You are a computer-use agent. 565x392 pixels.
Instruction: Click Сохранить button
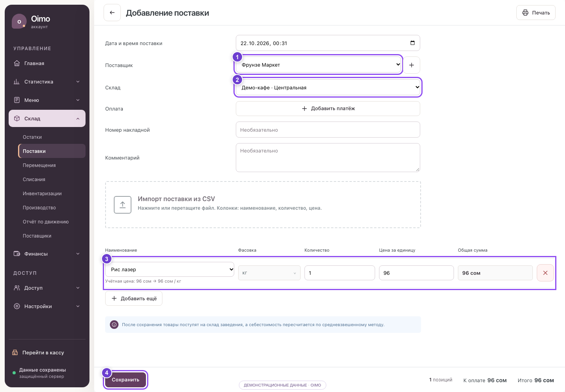tap(126, 379)
